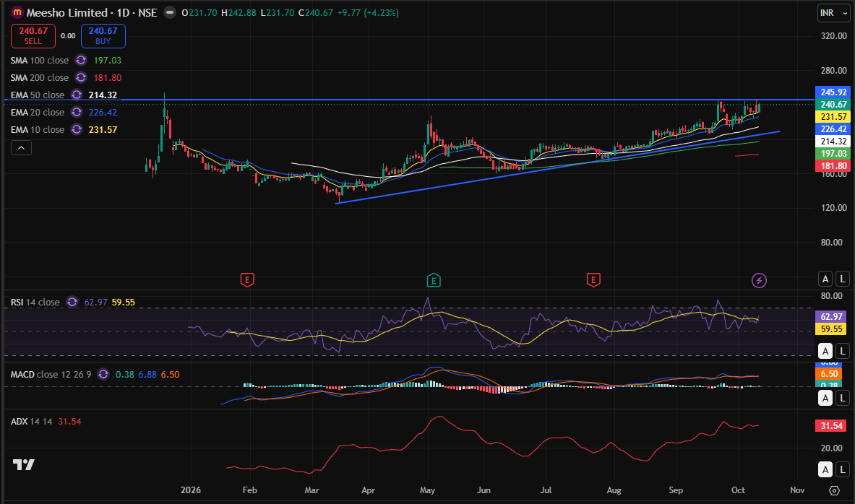This screenshot has height=504, width=855.
Task: Click the yellow 59.55 RSI axis label
Action: point(832,329)
